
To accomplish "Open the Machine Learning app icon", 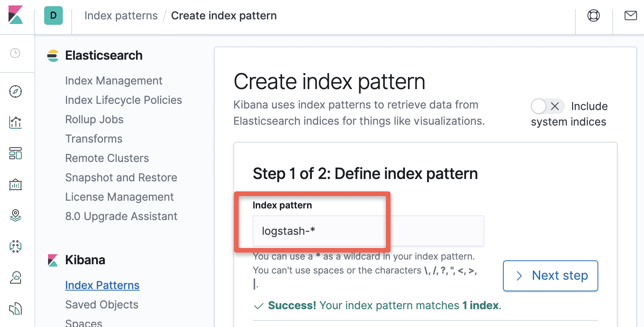I will pos(15,246).
